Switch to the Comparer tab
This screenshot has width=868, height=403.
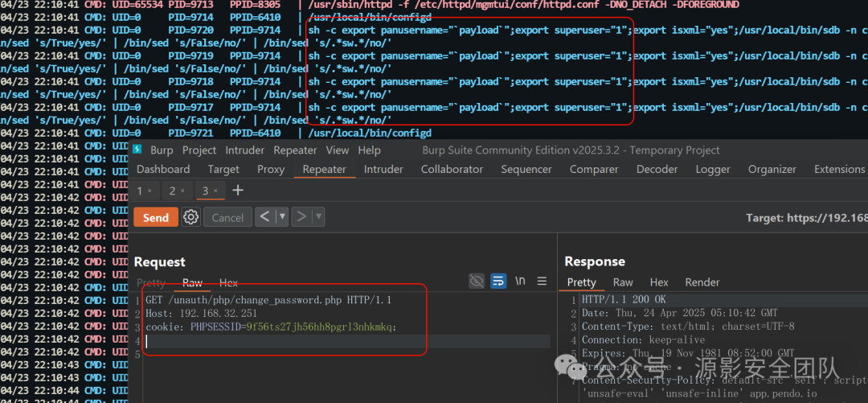point(594,169)
